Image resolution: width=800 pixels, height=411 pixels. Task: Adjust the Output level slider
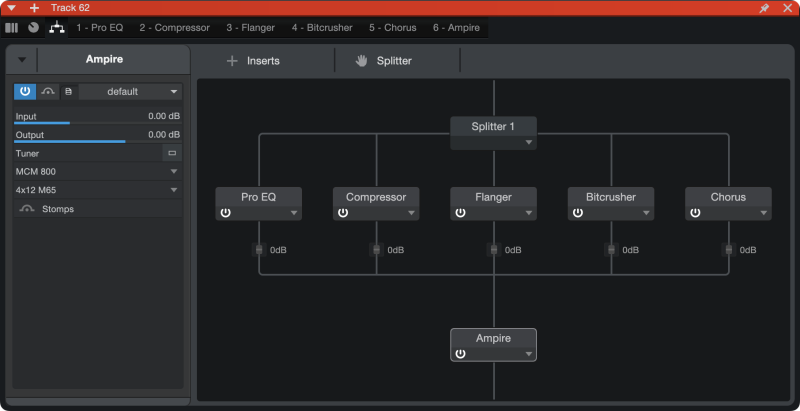(97, 141)
